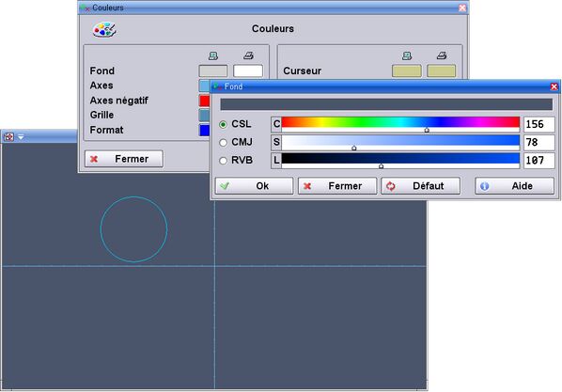Click the paint palette icon in Couleurs

[104, 30]
